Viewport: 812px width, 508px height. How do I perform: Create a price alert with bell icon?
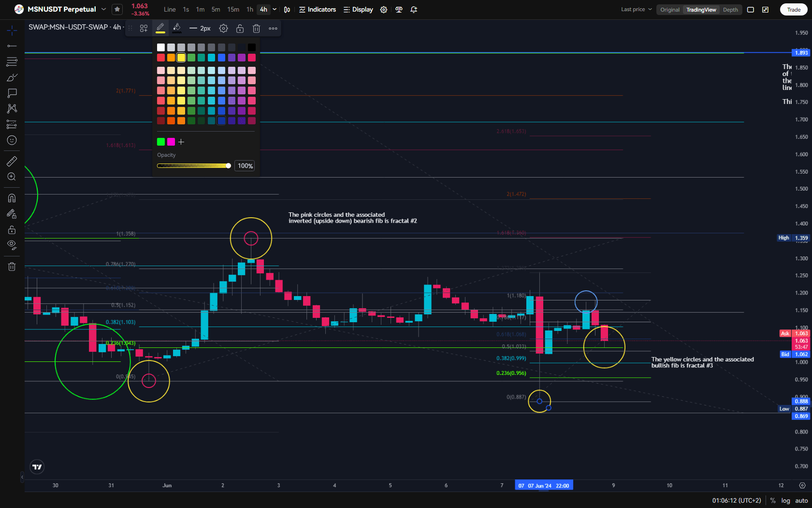click(x=414, y=10)
